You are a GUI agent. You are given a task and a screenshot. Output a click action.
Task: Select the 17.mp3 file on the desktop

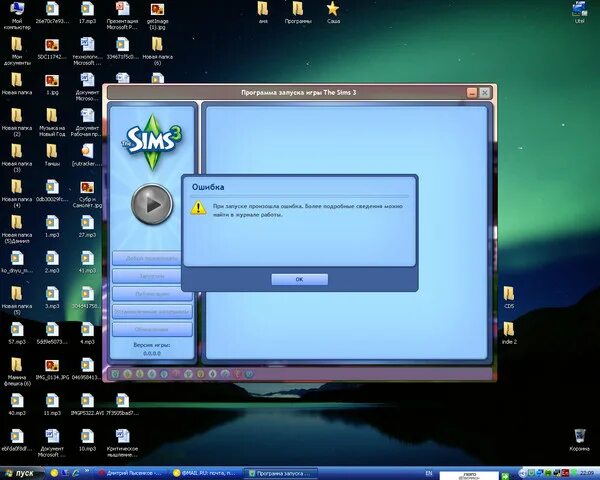[87, 13]
